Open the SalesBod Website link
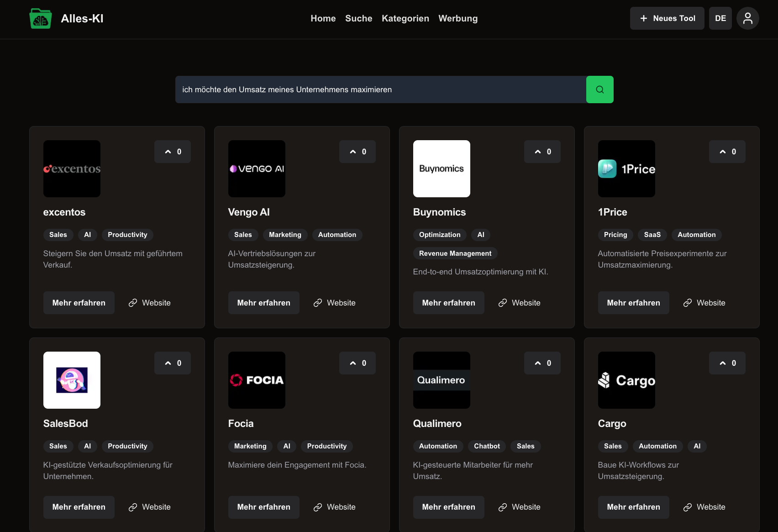778x532 pixels. [x=149, y=507]
